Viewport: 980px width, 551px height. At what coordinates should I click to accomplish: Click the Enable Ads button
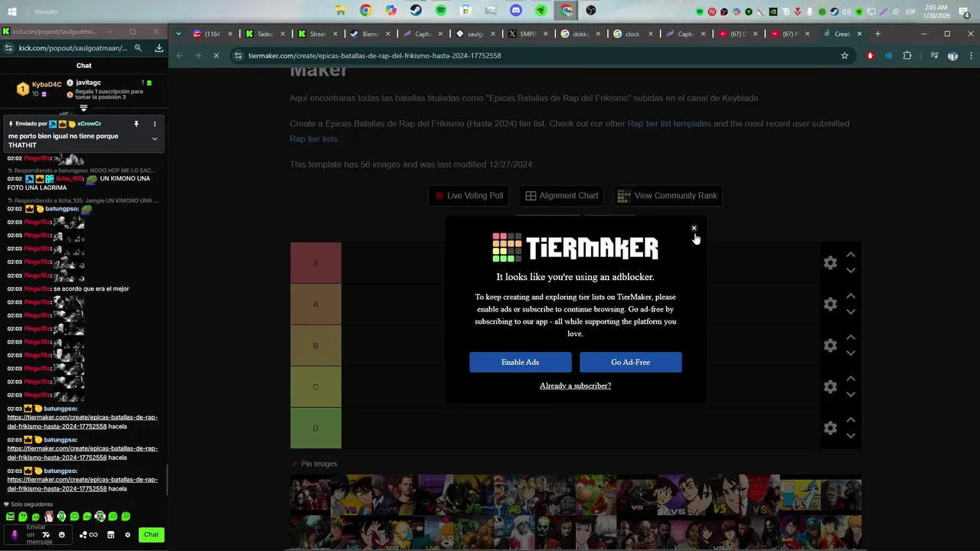520,362
